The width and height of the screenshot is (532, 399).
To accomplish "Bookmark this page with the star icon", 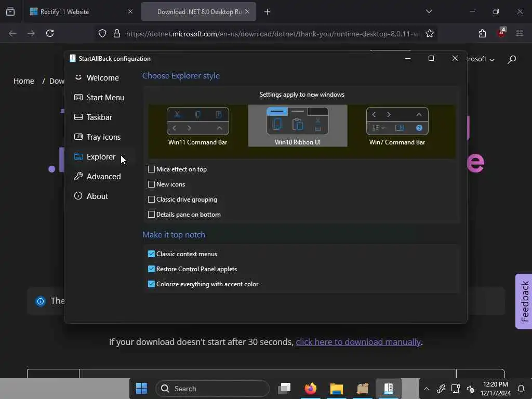I will pos(430,34).
